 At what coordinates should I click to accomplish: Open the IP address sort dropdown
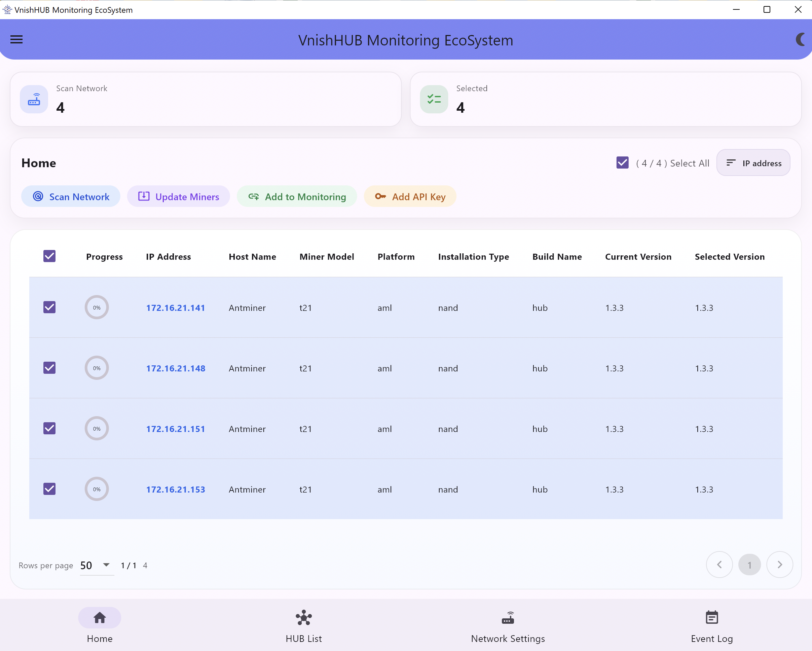[753, 163]
